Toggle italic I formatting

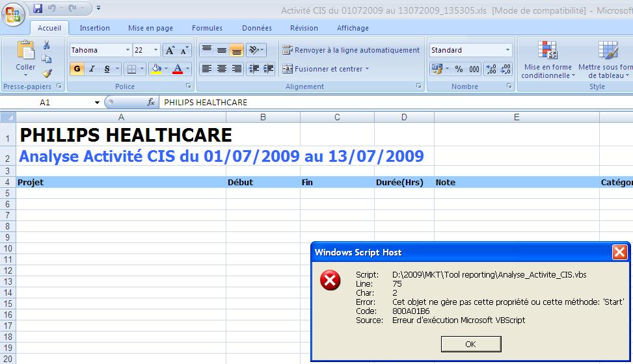click(92, 69)
